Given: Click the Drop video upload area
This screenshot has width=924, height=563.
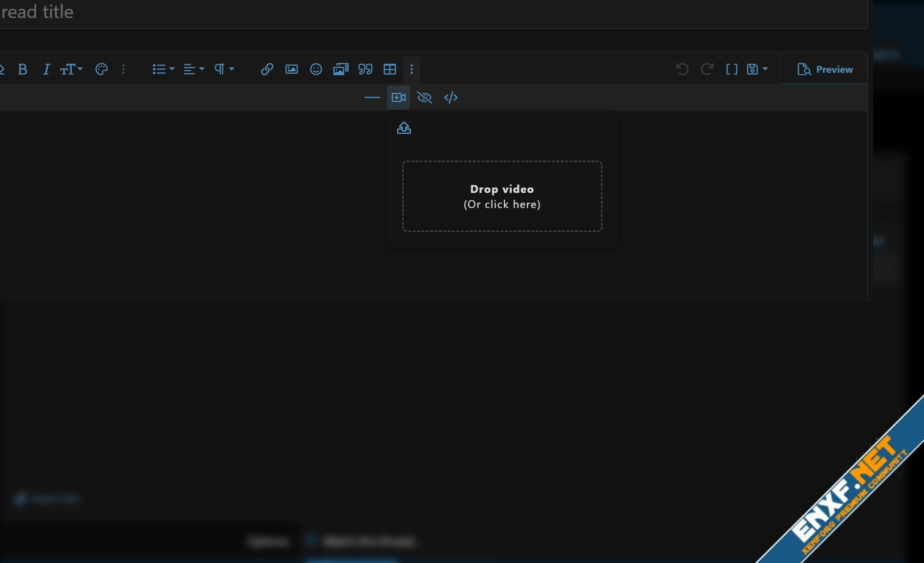Looking at the screenshot, I should [502, 196].
